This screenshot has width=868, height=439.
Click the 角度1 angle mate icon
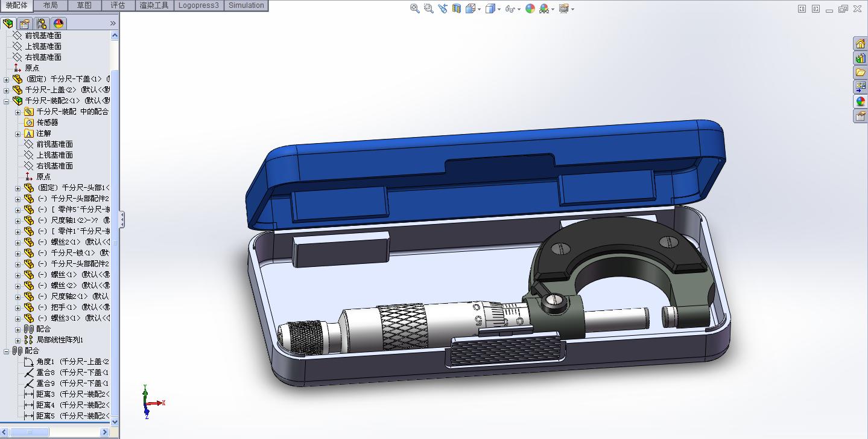coord(29,362)
